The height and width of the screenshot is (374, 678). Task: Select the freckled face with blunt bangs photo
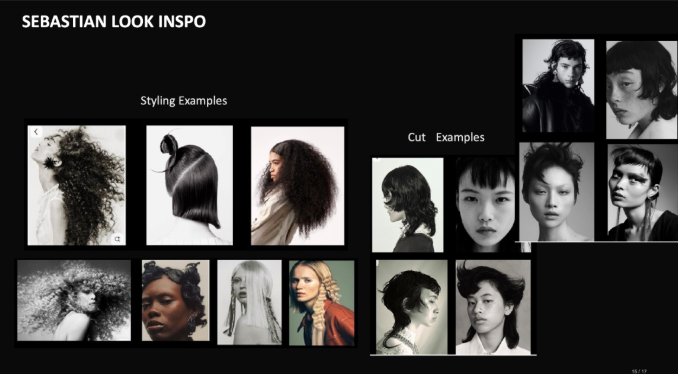(x=642, y=90)
